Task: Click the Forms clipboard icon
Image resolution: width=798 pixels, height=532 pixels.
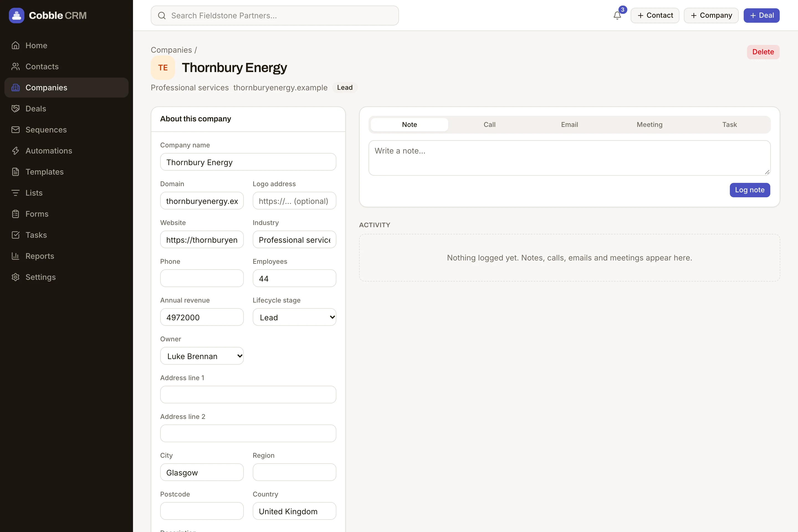Action: [x=16, y=214]
